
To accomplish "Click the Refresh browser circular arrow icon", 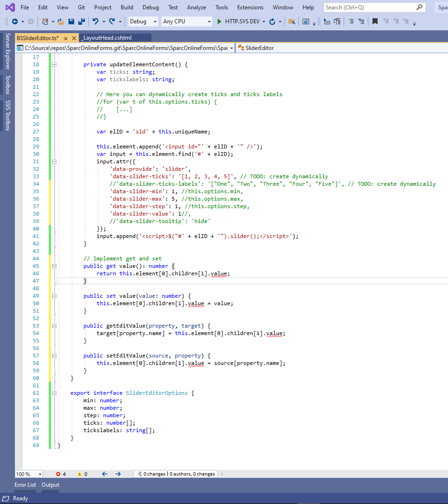I will coord(272,21).
